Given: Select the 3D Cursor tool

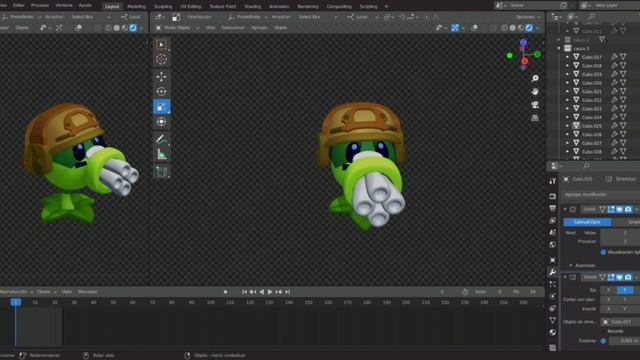Looking at the screenshot, I should pyautogui.click(x=162, y=60).
